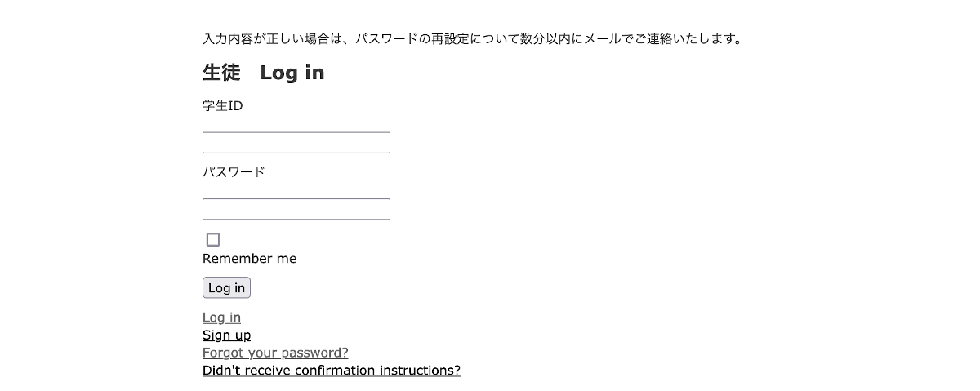Open the Forgot your password? link
980x391 pixels.
(275, 353)
